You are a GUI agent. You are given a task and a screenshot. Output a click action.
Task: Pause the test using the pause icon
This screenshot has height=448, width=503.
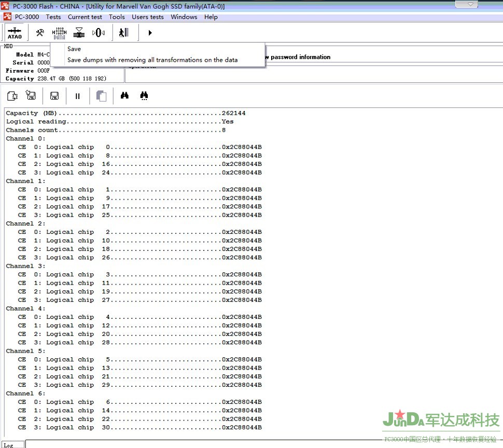pyautogui.click(x=78, y=96)
